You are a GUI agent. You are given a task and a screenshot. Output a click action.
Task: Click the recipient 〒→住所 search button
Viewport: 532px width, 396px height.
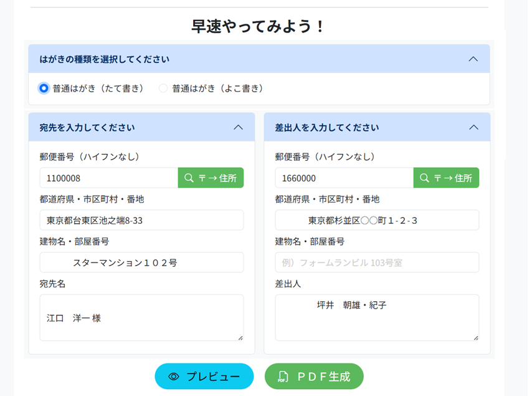point(211,178)
